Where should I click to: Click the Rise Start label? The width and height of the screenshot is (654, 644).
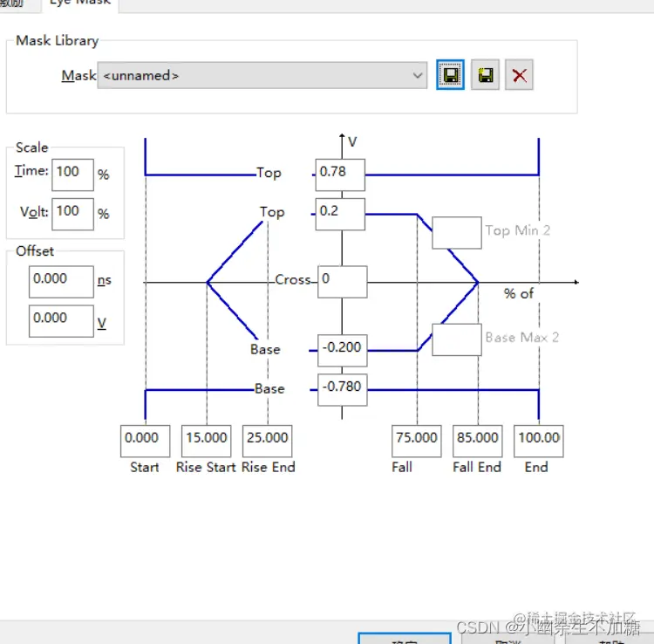(x=206, y=467)
